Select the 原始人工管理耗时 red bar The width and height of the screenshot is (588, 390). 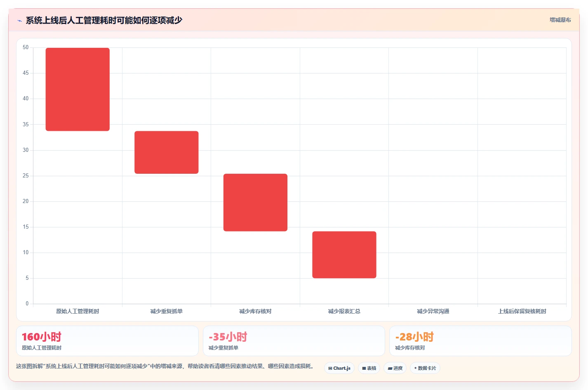(x=78, y=90)
